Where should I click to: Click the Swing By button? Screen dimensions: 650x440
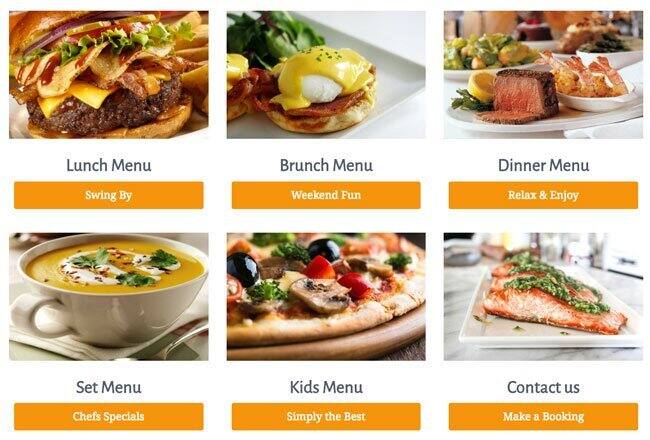click(109, 195)
